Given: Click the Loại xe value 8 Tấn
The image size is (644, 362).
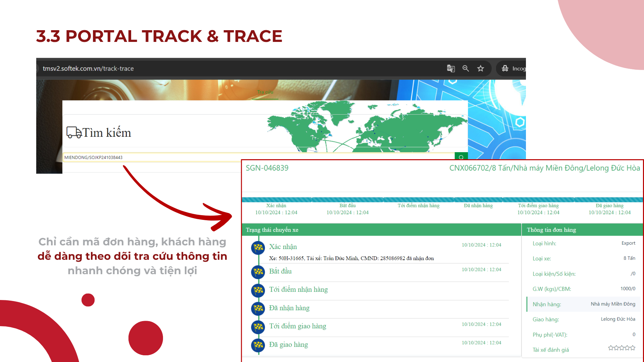Looking at the screenshot, I should click(x=629, y=258).
